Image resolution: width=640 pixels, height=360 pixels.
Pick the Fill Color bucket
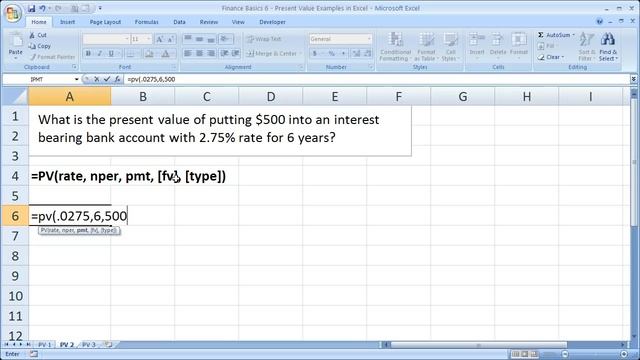[x=149, y=53]
